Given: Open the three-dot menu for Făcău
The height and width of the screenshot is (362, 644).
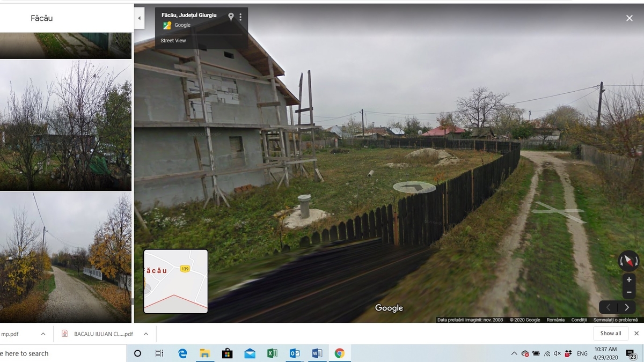Looking at the screenshot, I should point(240,17).
